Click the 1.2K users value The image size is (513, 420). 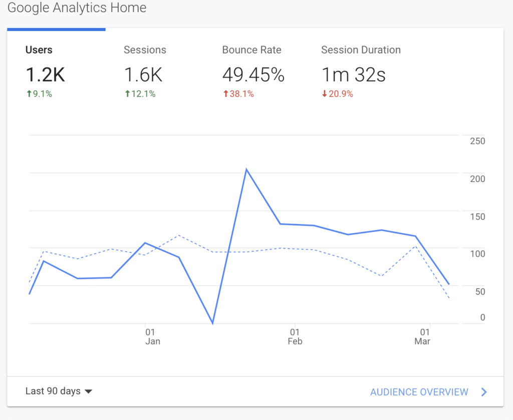click(x=45, y=75)
